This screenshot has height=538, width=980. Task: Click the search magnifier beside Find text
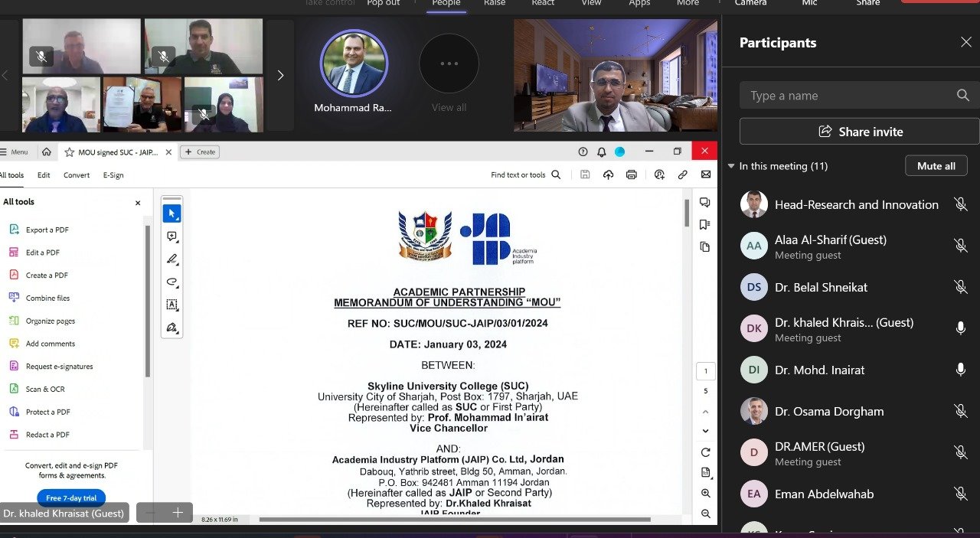(x=557, y=174)
